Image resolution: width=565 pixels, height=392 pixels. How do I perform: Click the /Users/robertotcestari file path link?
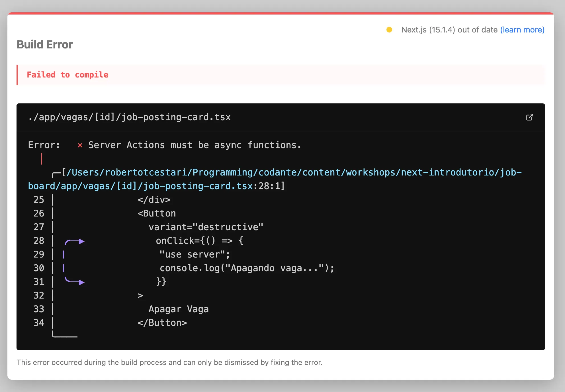275,179
